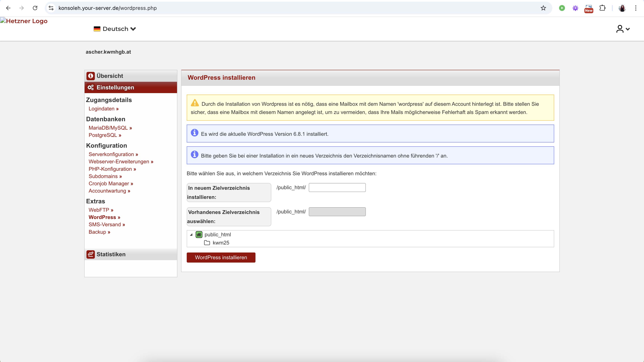
Task: Click the Übersicht info icon
Action: 91,76
